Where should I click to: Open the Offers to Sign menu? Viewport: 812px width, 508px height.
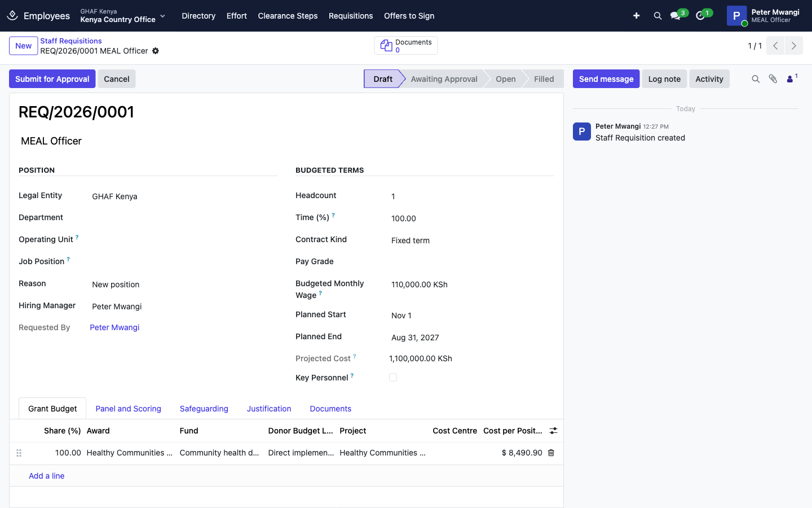point(409,16)
